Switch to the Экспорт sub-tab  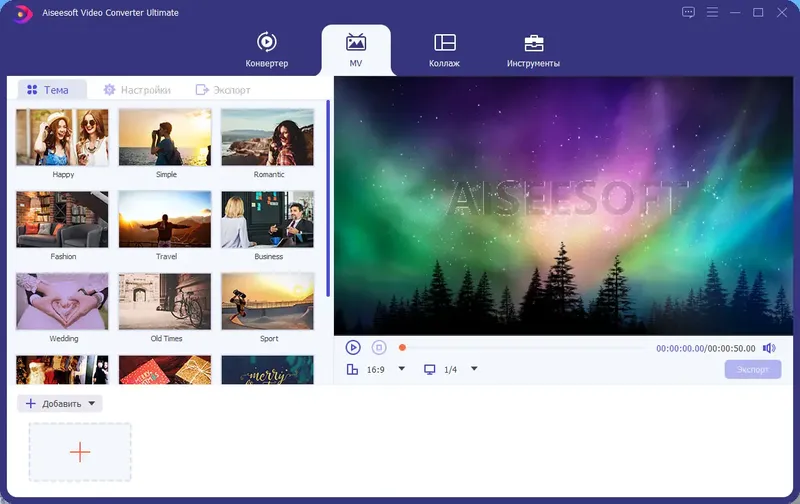coord(223,90)
